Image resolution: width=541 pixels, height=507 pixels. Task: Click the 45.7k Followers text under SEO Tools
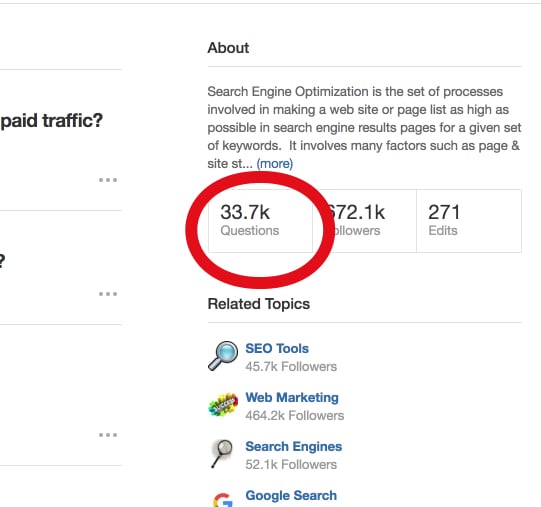291,367
